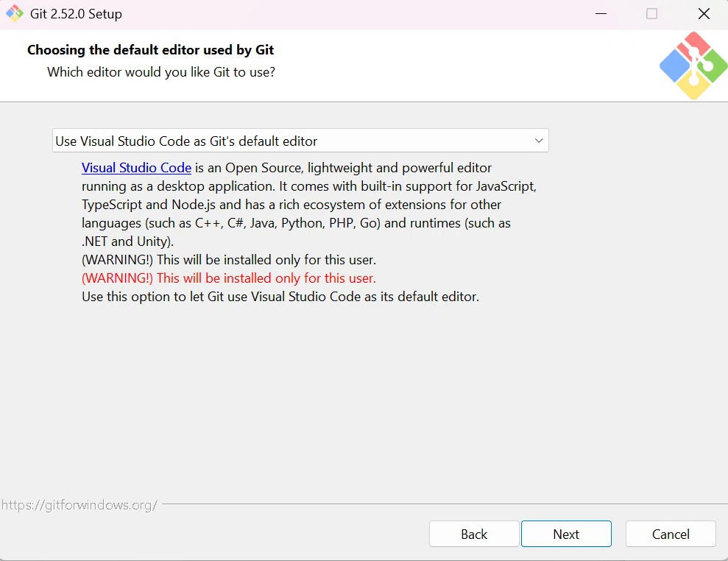Click the Back button

pos(474,534)
